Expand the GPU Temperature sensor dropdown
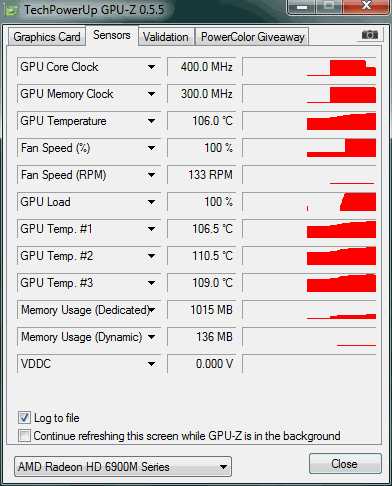The image size is (392, 486). coord(151,121)
